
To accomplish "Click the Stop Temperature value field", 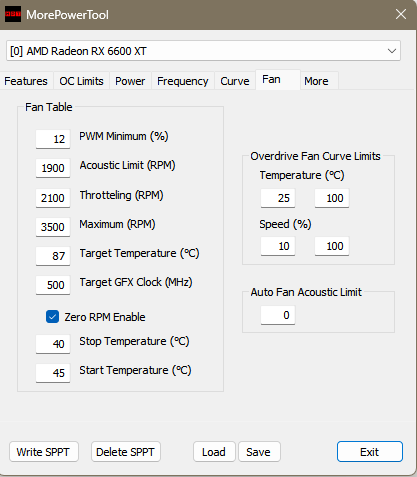I will 53,344.
